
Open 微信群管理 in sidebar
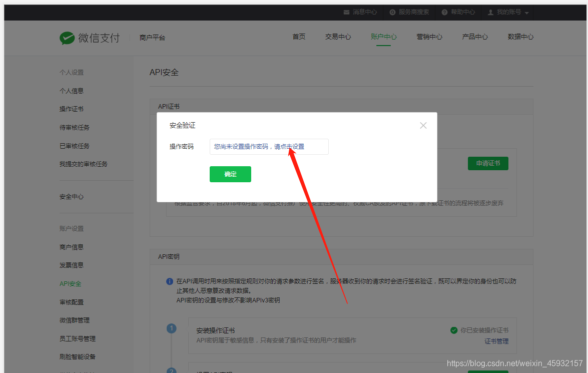[x=74, y=320]
